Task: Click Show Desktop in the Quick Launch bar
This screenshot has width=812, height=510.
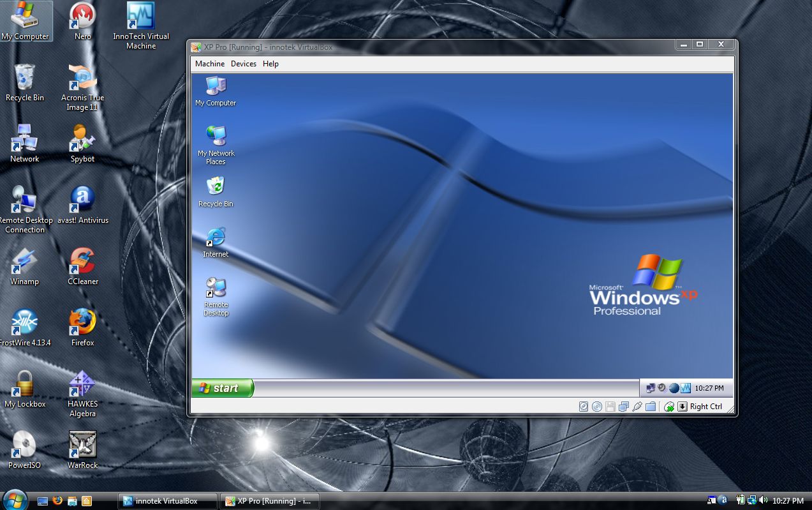Action: click(x=43, y=501)
